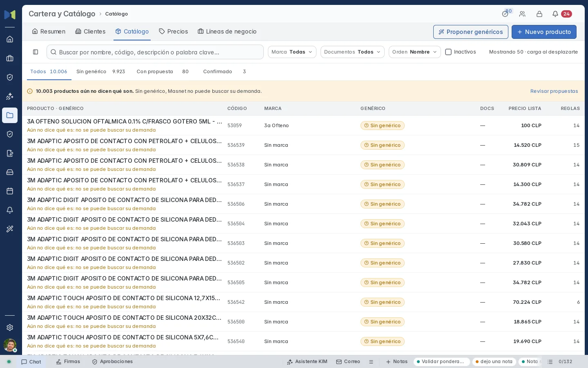This screenshot has width=588, height=368.
Task: Switch to Líneas de negocio tab
Action: click(x=227, y=31)
